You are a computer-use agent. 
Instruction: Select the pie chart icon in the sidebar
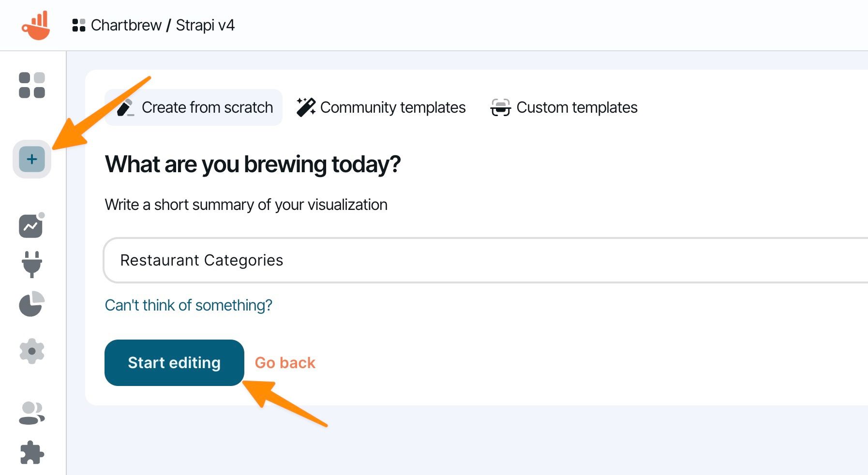tap(32, 304)
